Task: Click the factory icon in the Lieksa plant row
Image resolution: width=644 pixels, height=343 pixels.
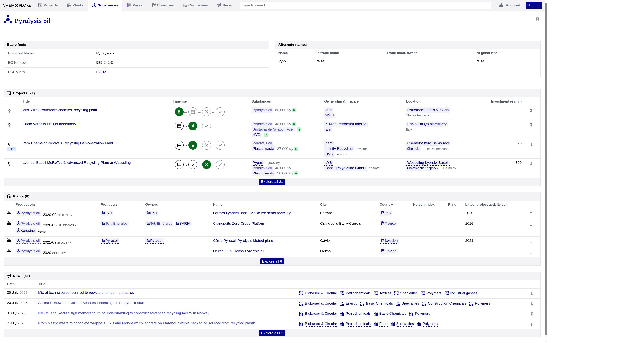Action: coord(9,251)
